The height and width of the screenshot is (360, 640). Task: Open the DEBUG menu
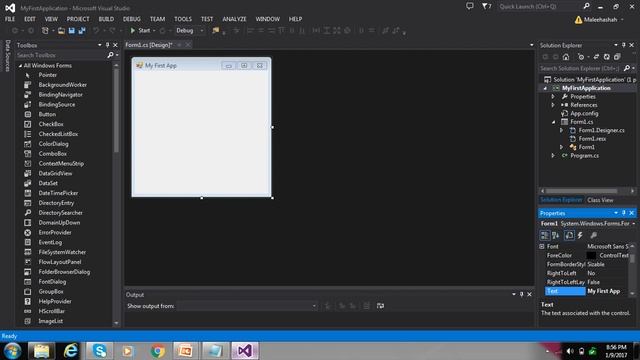[x=131, y=19]
